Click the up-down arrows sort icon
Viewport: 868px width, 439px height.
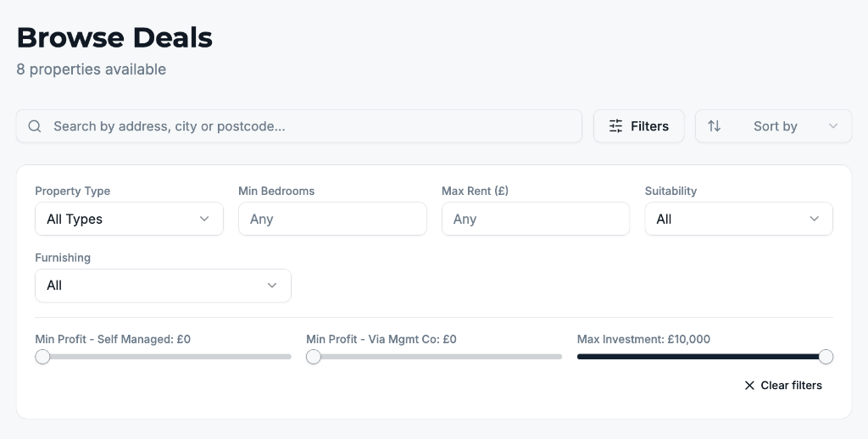pos(714,126)
